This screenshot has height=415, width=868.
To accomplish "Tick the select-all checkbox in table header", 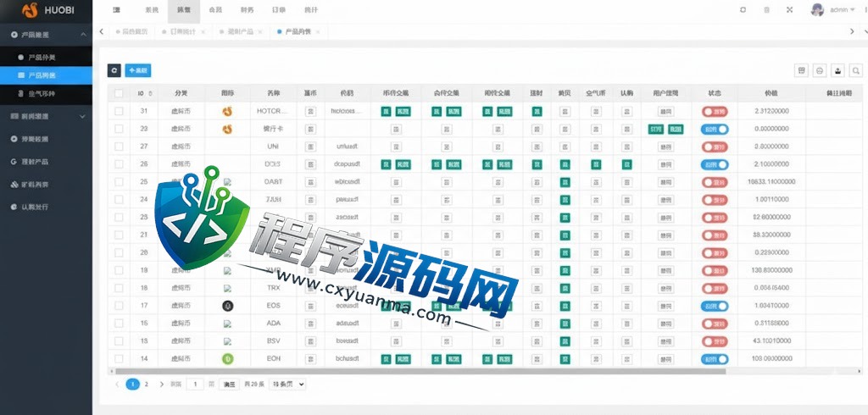I will click(x=119, y=93).
